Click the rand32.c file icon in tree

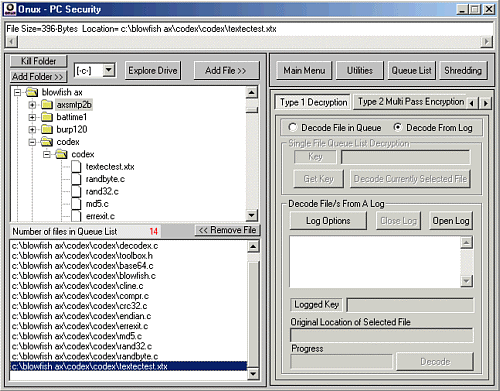tap(76, 191)
